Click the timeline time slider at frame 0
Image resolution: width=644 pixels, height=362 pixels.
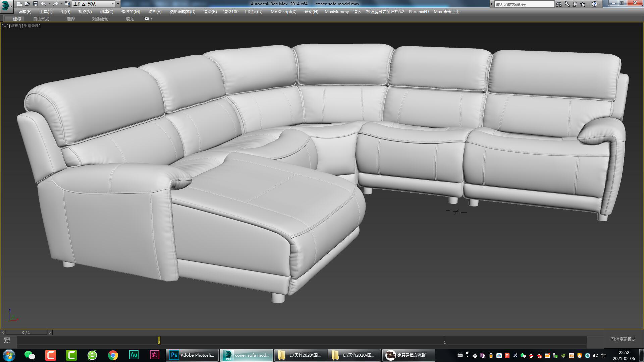pos(158,341)
